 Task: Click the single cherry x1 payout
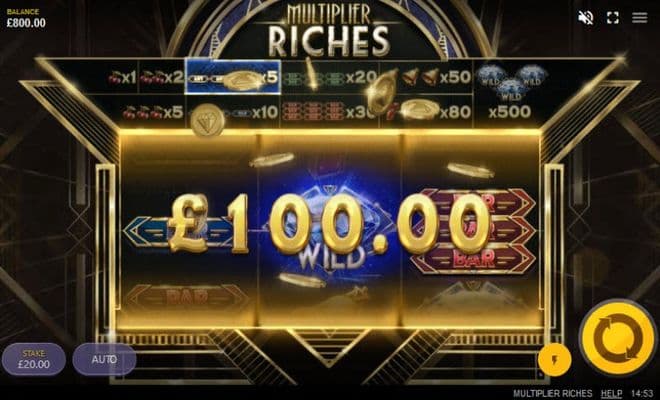tap(122, 77)
